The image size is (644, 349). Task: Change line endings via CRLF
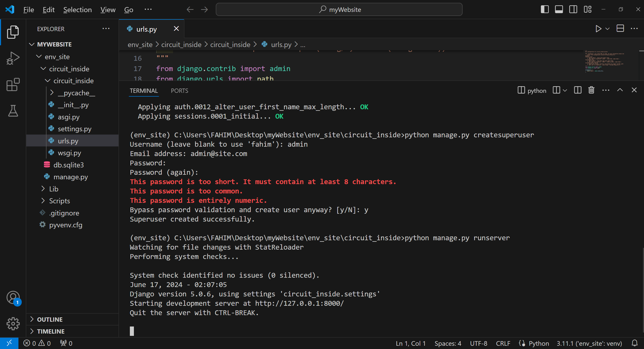pos(503,343)
